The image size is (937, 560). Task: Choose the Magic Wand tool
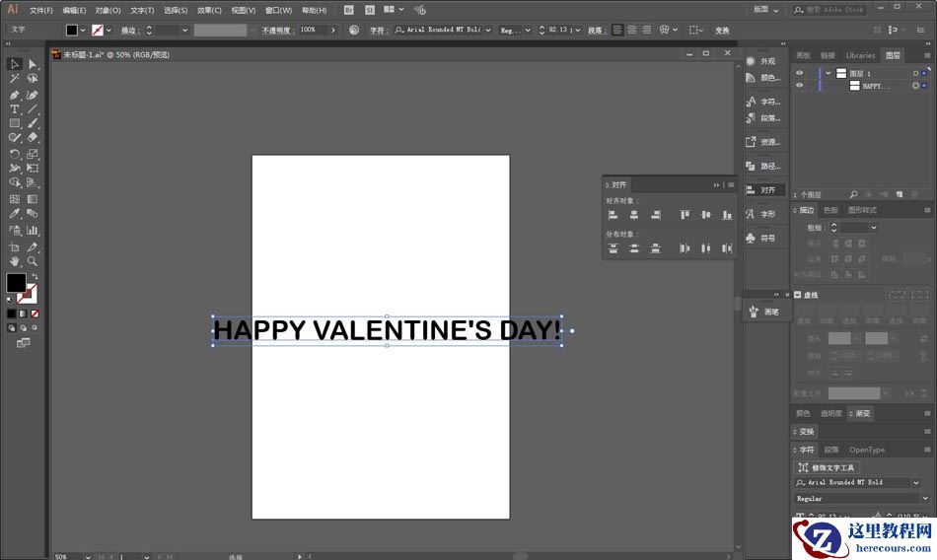[15, 78]
